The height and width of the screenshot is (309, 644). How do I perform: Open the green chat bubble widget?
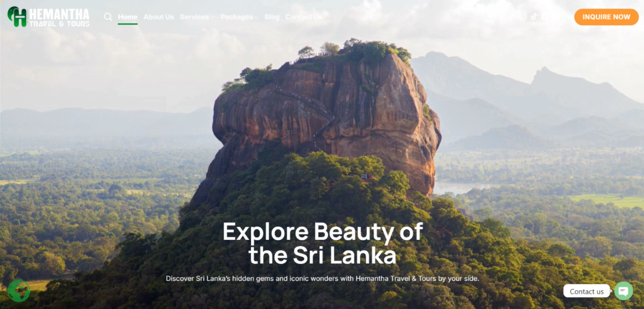624,291
